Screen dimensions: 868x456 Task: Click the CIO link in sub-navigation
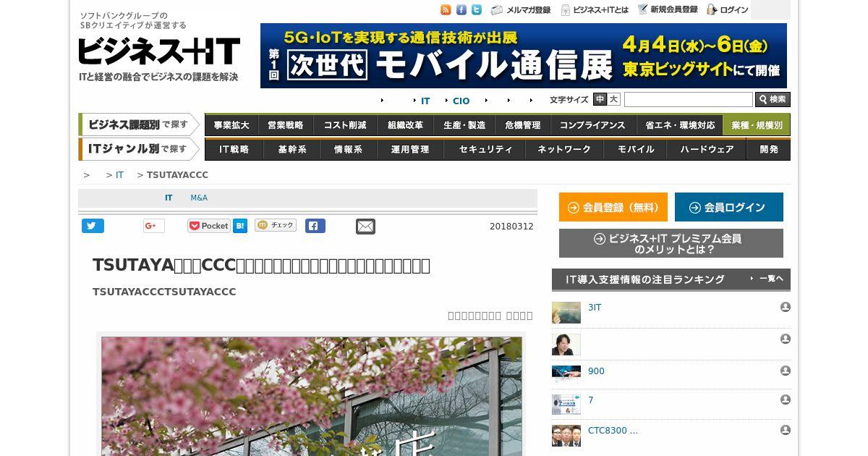point(461,101)
